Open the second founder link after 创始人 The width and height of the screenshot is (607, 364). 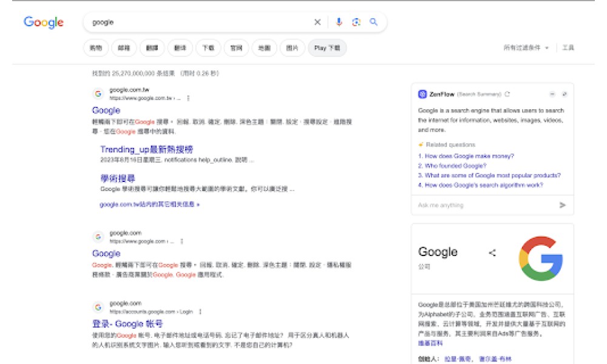(x=495, y=359)
